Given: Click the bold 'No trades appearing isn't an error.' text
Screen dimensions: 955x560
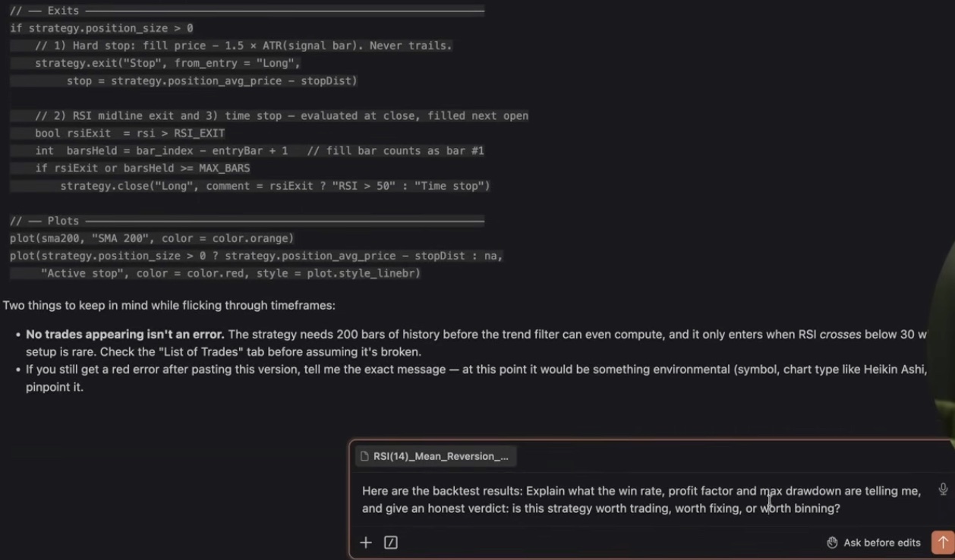Looking at the screenshot, I should tap(125, 335).
